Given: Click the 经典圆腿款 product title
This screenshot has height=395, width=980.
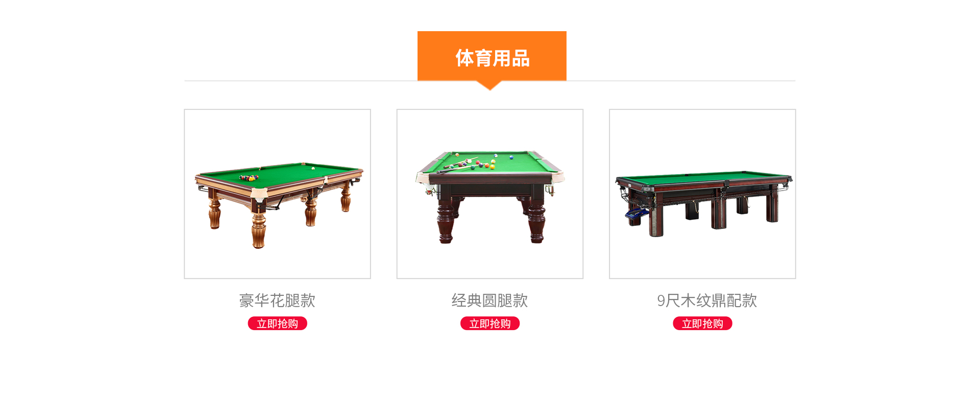Looking at the screenshot, I should (490, 300).
